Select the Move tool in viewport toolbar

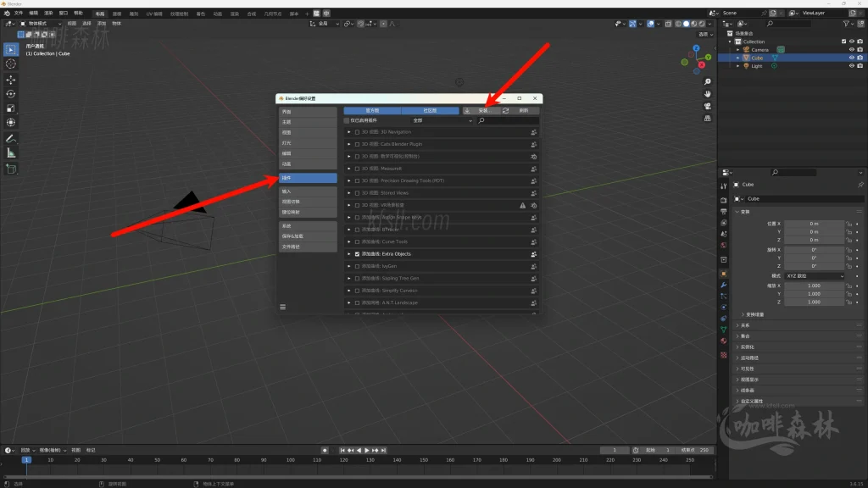[11, 79]
